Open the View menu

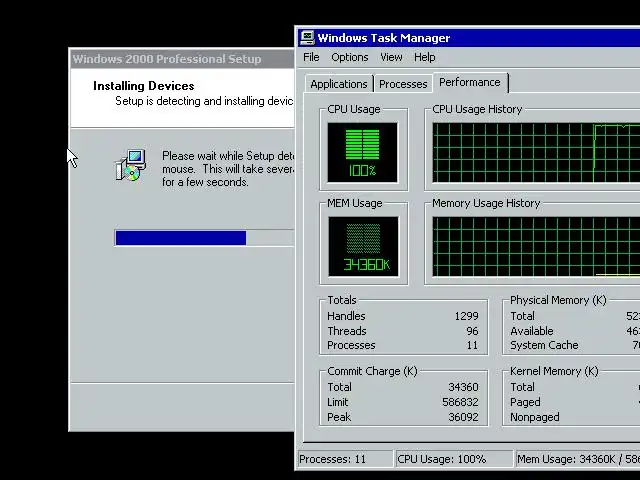coord(391,57)
